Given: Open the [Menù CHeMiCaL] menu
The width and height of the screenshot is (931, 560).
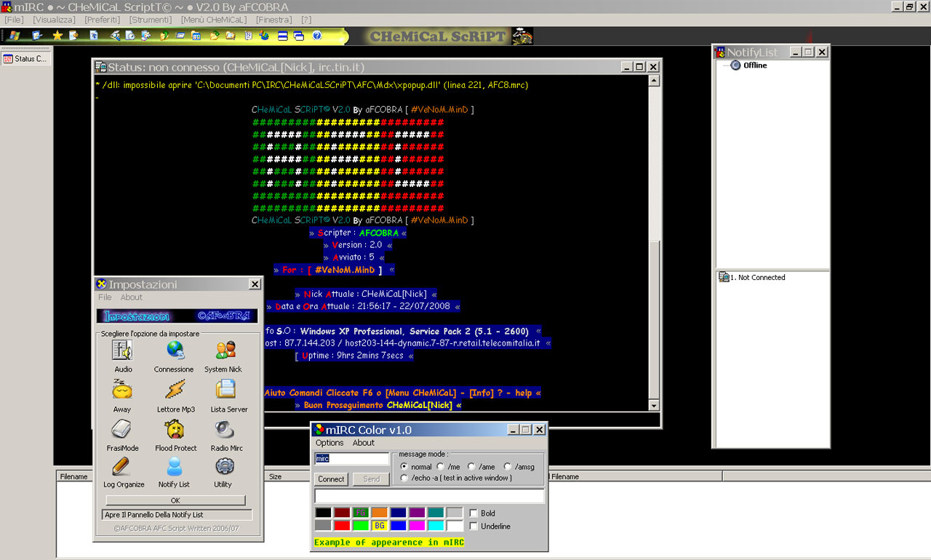Looking at the screenshot, I should coord(214,20).
